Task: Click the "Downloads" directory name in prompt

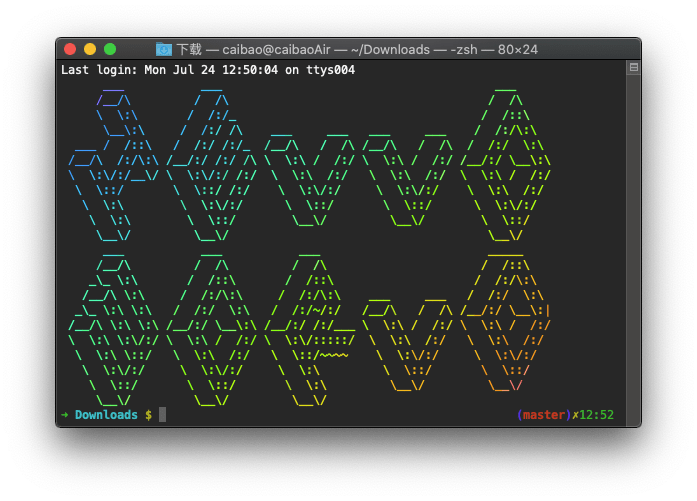Action: tap(106, 415)
